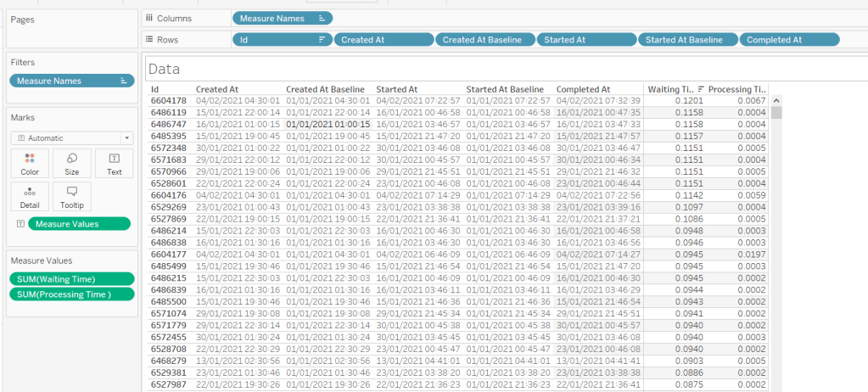Click the vertical scrollbar up arrow
This screenshot has height=392, width=868.
(x=776, y=100)
